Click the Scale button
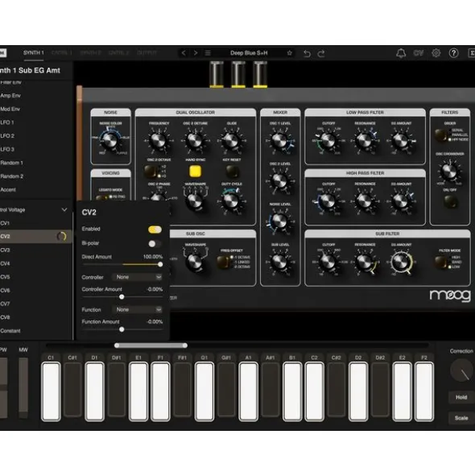The image size is (475, 476). pyautogui.click(x=461, y=418)
